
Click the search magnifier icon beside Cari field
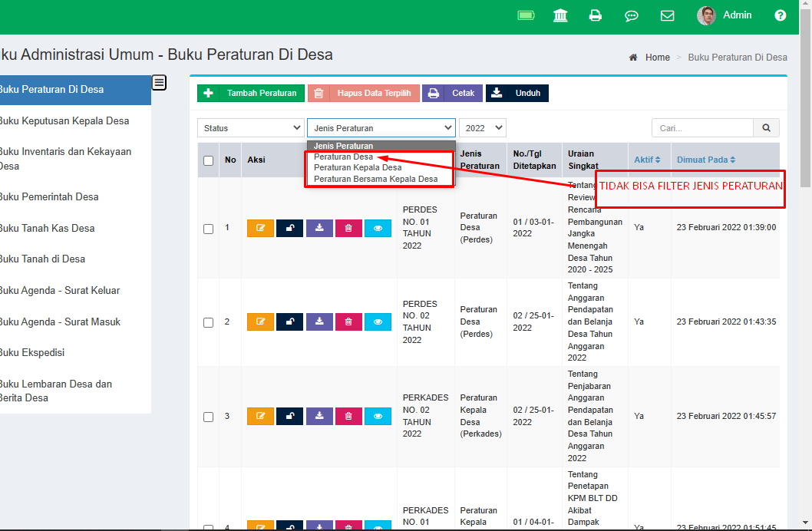pos(766,127)
